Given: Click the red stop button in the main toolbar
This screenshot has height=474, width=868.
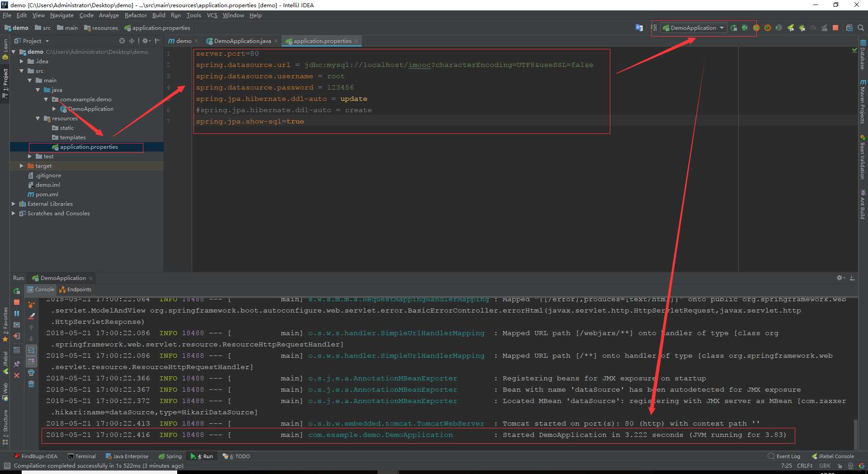Looking at the screenshot, I should pos(835,28).
